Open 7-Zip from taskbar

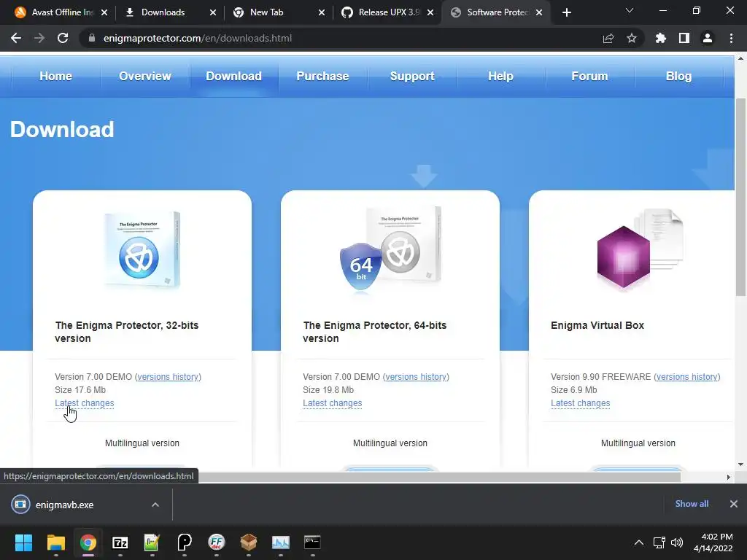(x=120, y=542)
